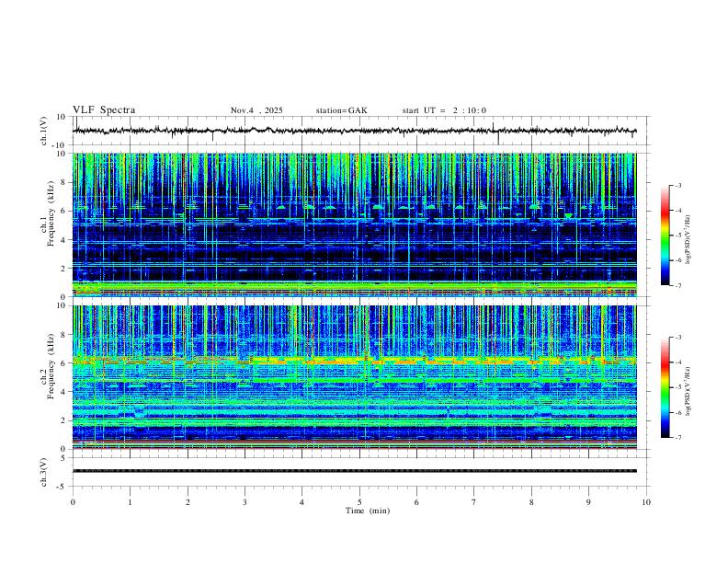Click the time axis tick label '3'
Image resolution: width=728 pixels, height=563 pixels.
pos(245,502)
